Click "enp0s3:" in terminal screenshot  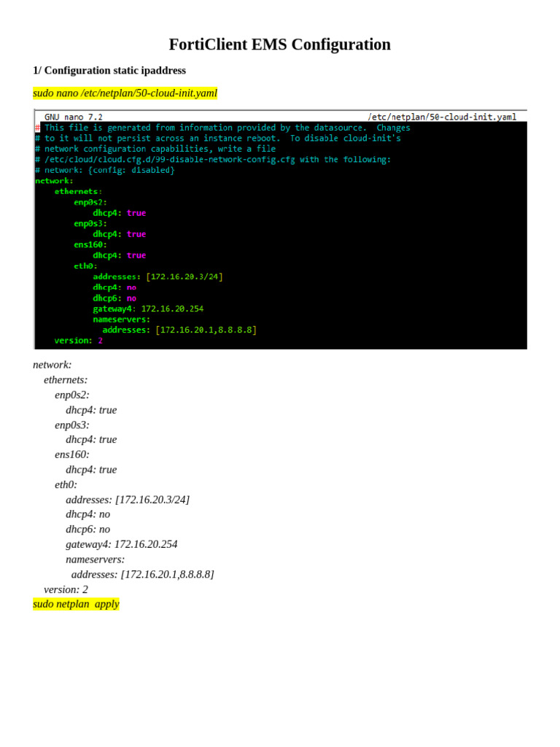[x=90, y=223]
